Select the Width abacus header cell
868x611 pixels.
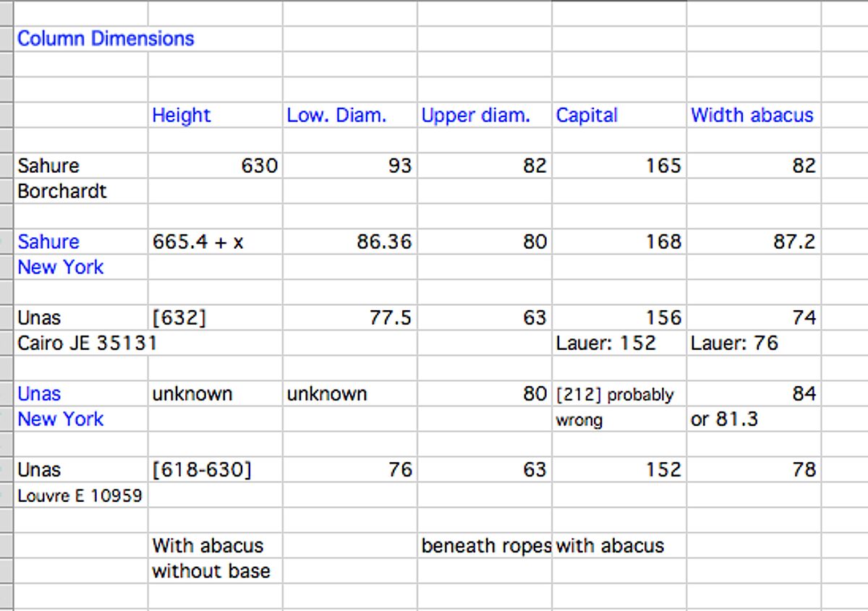pyautogui.click(x=752, y=116)
